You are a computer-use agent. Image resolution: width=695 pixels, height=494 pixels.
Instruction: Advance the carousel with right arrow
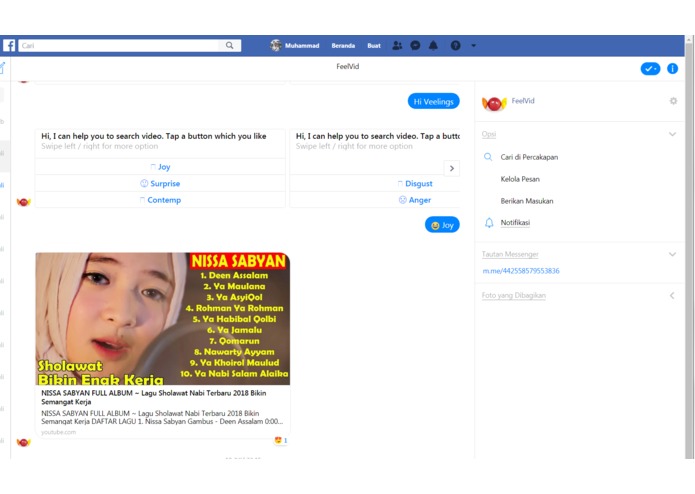point(452,168)
